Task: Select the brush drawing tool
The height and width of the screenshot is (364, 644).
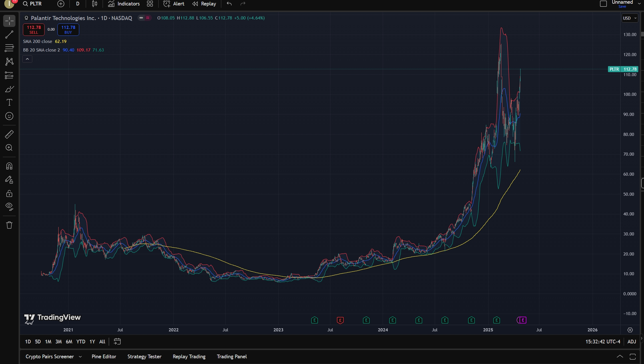Action: point(9,89)
